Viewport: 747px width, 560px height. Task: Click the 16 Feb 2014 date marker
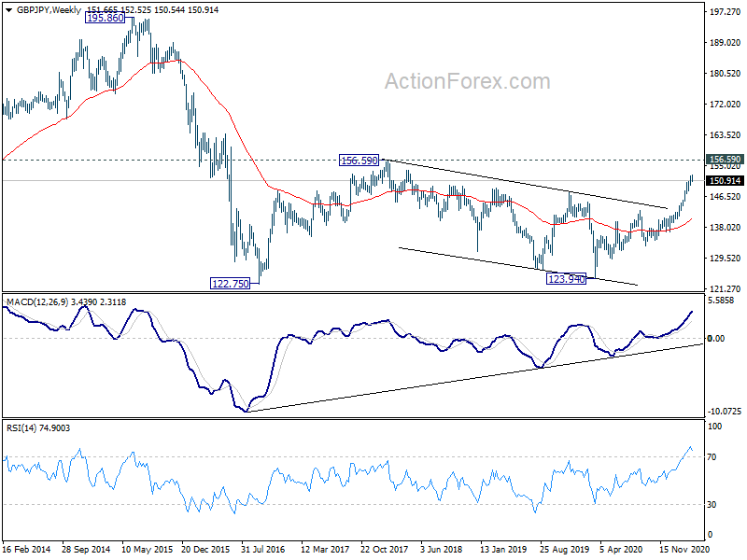pyautogui.click(x=27, y=549)
